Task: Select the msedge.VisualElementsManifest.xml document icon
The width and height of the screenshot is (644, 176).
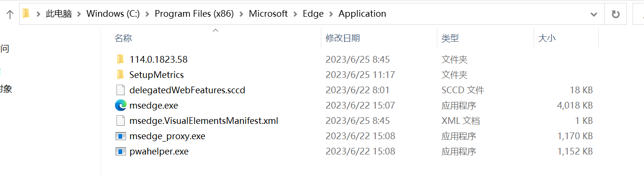Action: (x=121, y=121)
